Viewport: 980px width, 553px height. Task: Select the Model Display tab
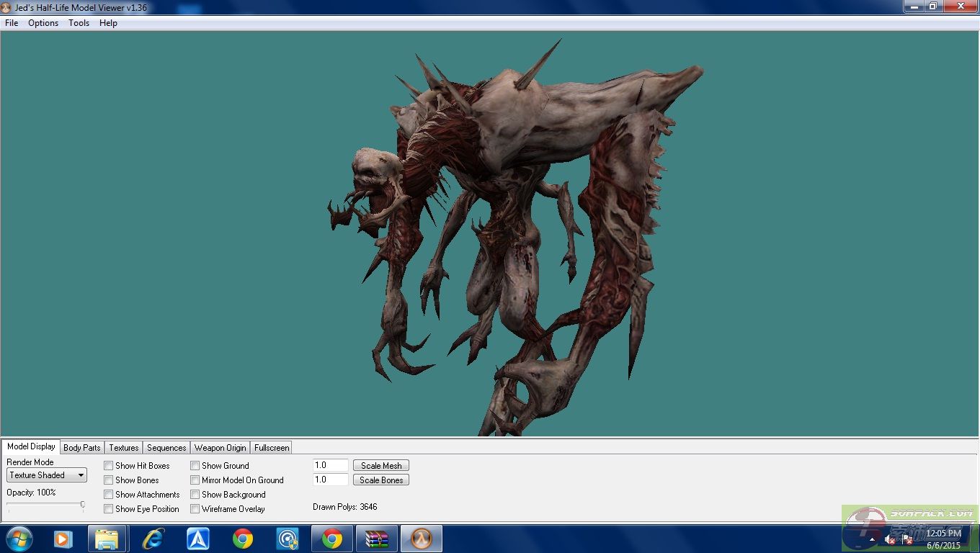coord(31,446)
